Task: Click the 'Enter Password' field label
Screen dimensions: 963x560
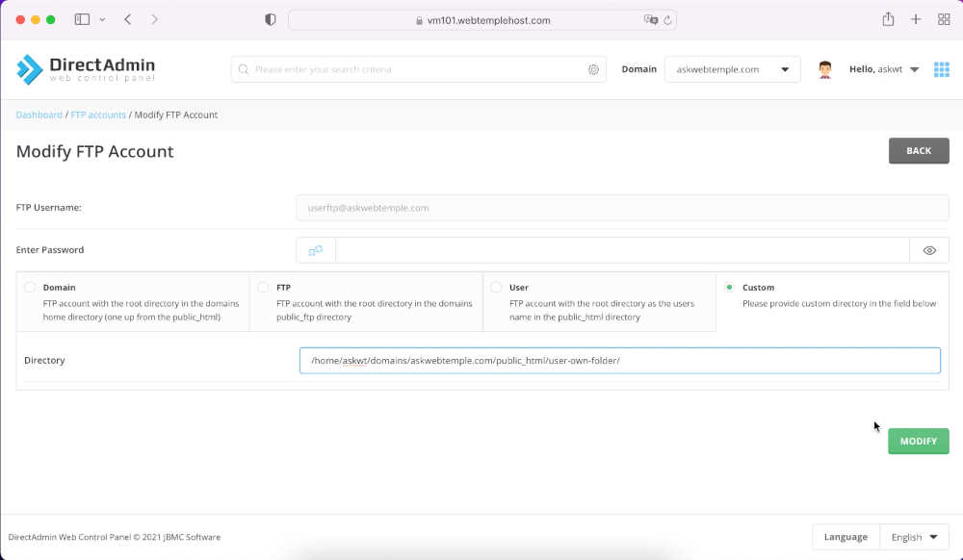Action: tap(50, 249)
